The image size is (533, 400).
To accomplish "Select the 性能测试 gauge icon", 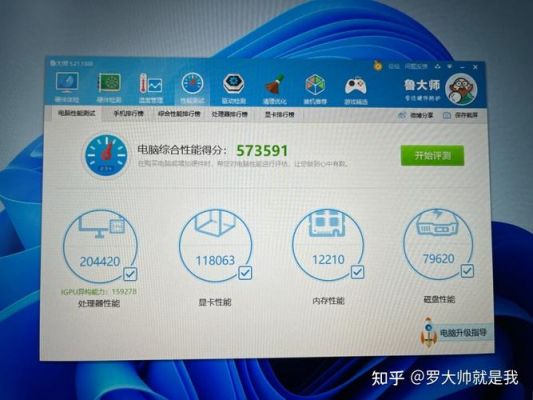I will 192,83.
